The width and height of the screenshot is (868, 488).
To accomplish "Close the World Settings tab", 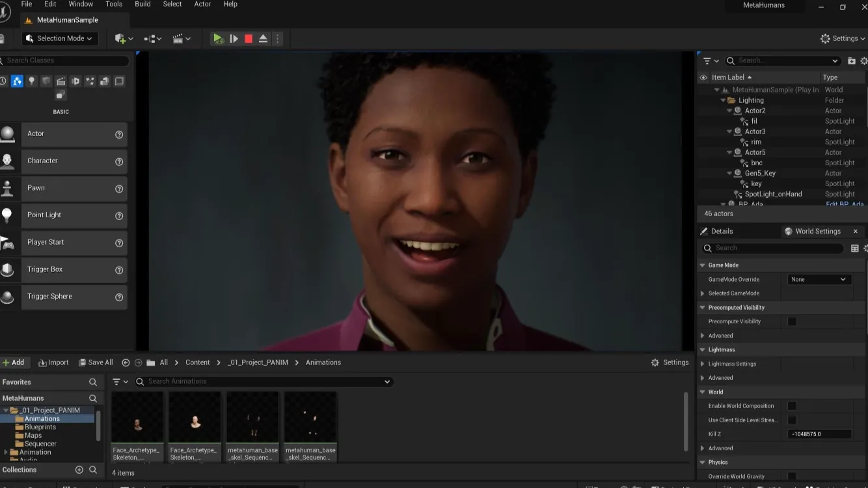I will 856,231.
